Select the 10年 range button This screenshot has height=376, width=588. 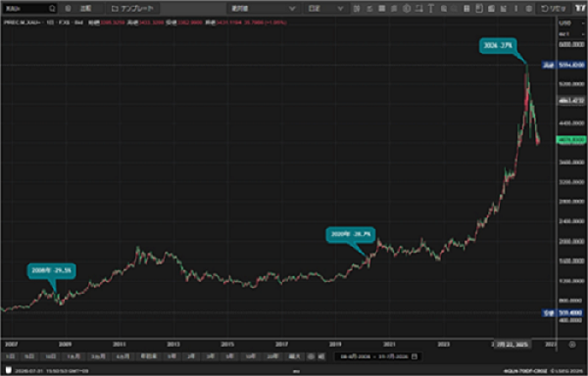[x=251, y=356]
